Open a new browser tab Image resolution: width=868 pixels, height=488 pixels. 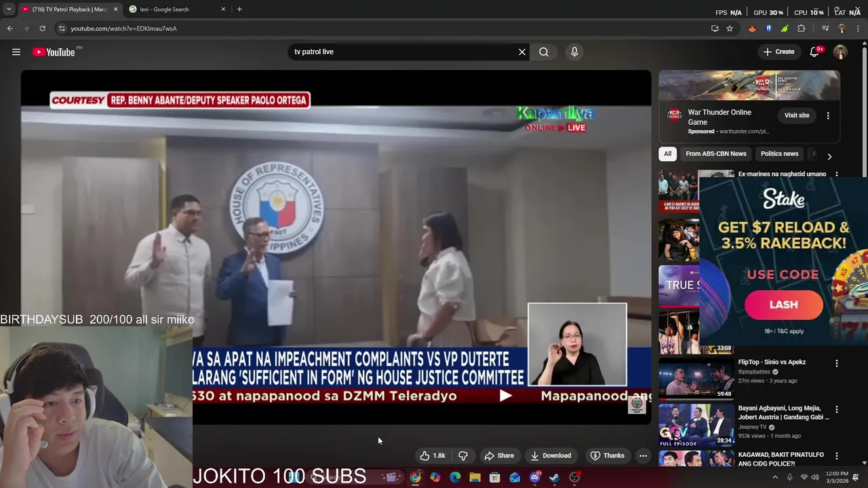tap(239, 9)
